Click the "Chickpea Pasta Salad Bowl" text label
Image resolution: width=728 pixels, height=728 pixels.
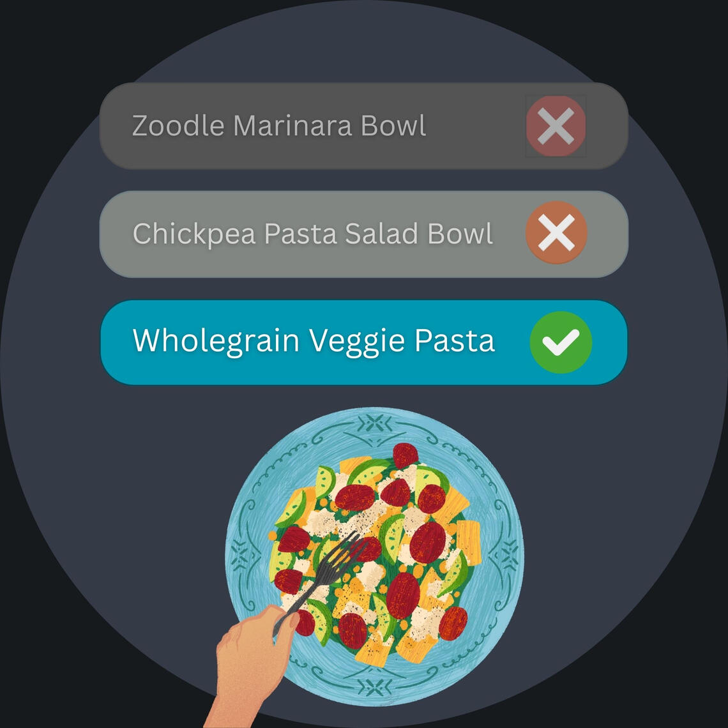(x=313, y=234)
